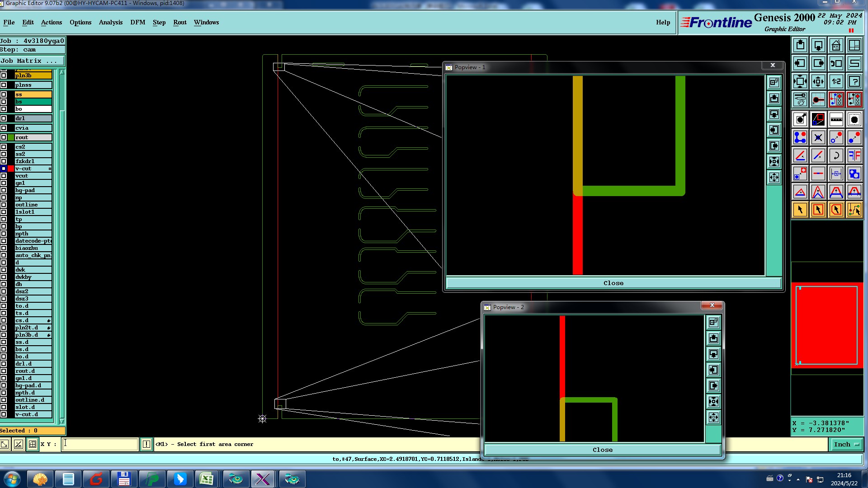The height and width of the screenshot is (488, 868).
Task: Click the zoom out shrink icon
Action: 818,81
